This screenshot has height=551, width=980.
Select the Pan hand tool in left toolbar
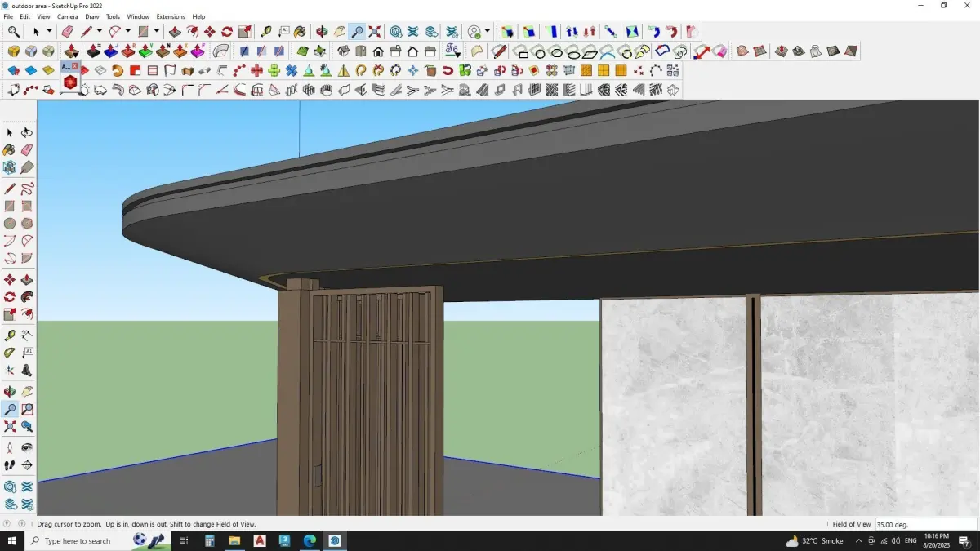(27, 392)
